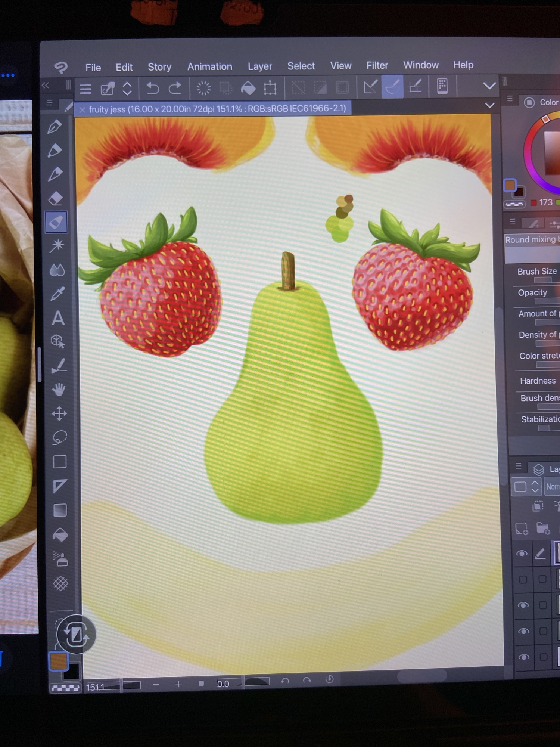Collapse the tool palette with double arrows
Viewport: 560px width, 747px height.
coord(46,86)
